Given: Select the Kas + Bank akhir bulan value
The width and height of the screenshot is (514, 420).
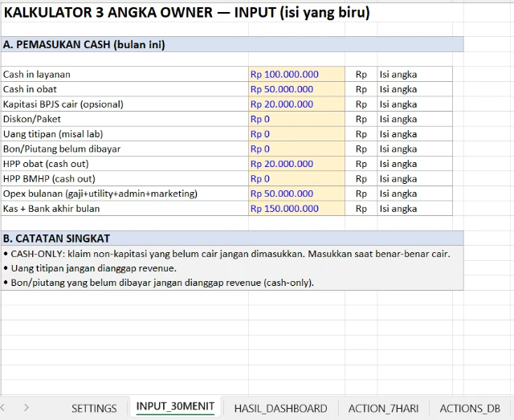Looking at the screenshot, I should (296, 209).
